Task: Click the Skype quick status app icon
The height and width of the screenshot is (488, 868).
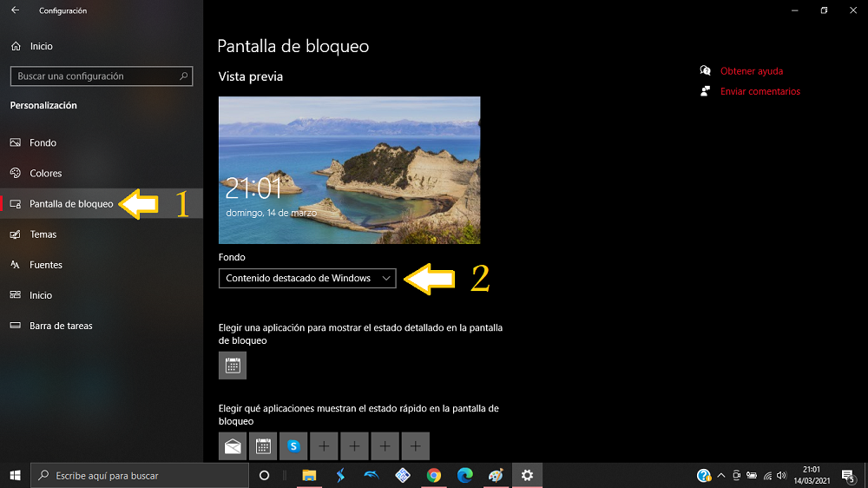Action: [x=293, y=446]
